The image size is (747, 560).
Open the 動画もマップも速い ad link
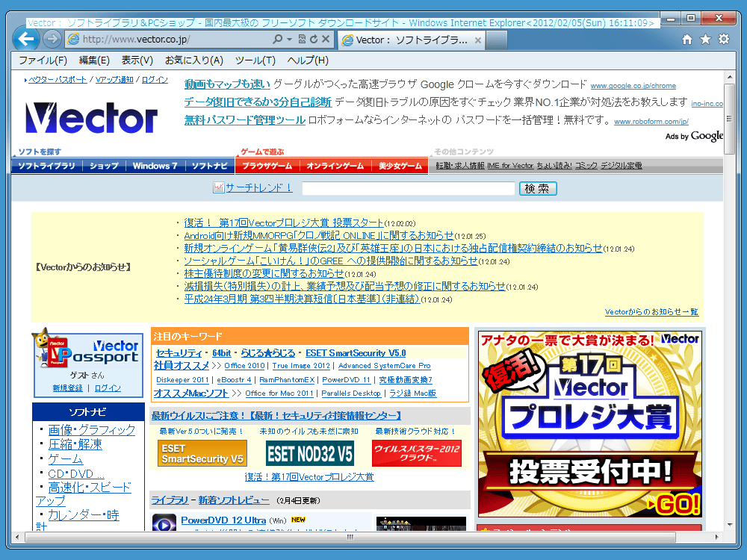pos(227,84)
